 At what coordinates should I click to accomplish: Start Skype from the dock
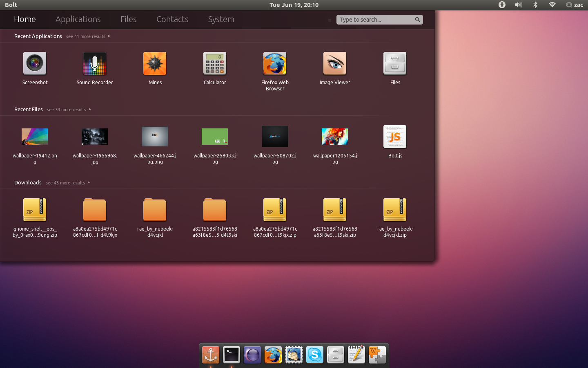tap(314, 355)
